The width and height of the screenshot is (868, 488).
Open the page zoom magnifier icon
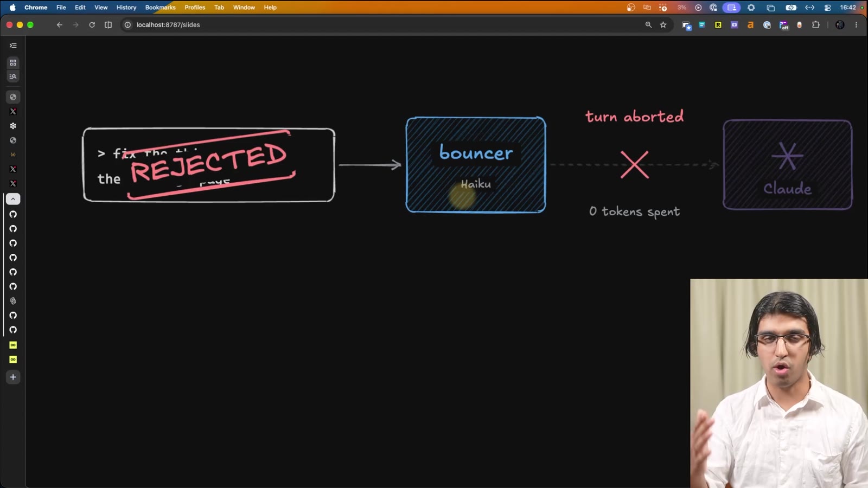coord(648,25)
